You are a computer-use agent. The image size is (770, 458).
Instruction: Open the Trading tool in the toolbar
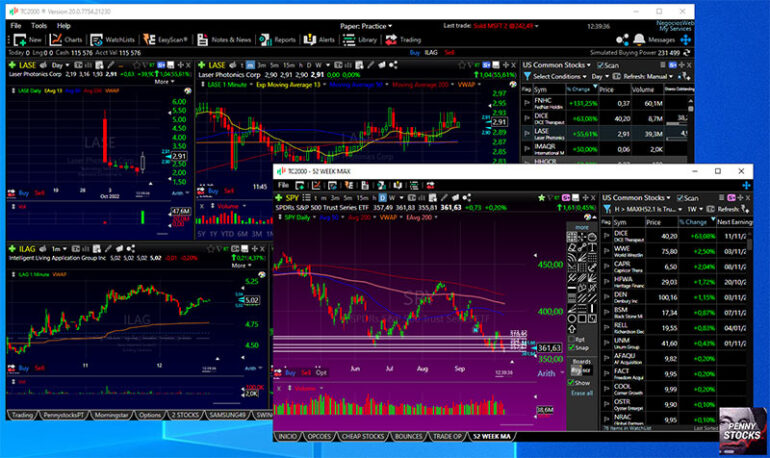[x=405, y=40]
